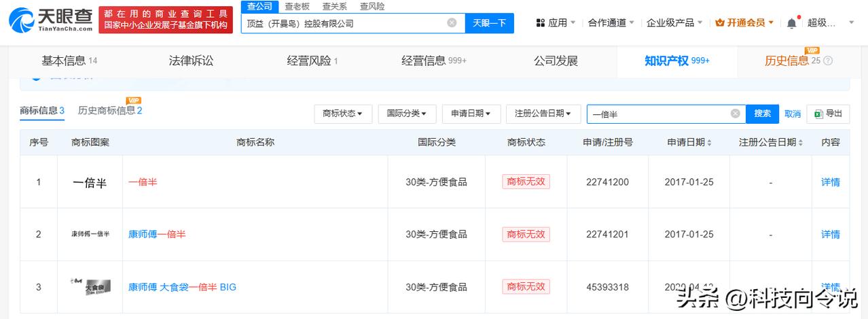Image resolution: width=868 pixels, height=319 pixels.
Task: Clear the company search box text
Action: pyautogui.click(x=452, y=22)
